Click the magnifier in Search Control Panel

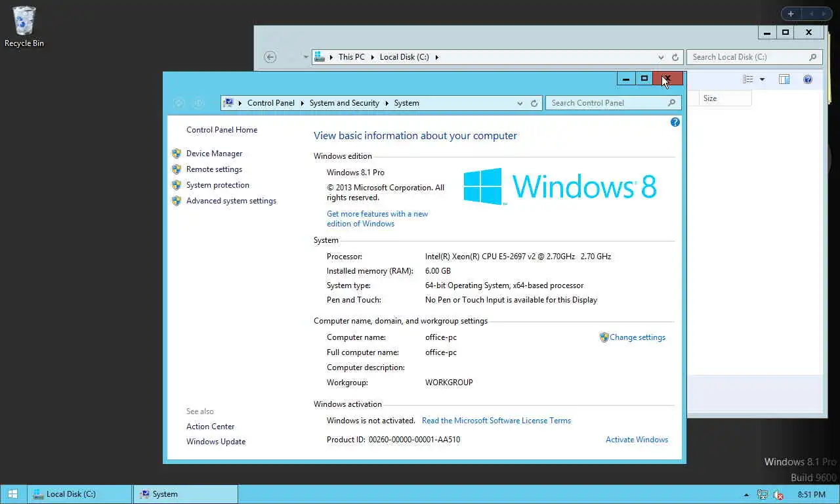(671, 103)
